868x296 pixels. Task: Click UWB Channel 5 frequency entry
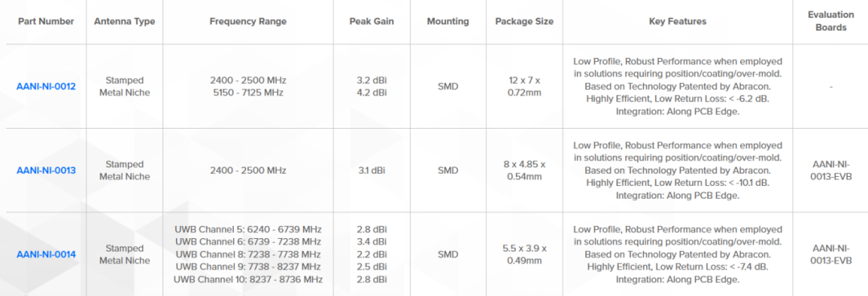pyautogui.click(x=248, y=229)
